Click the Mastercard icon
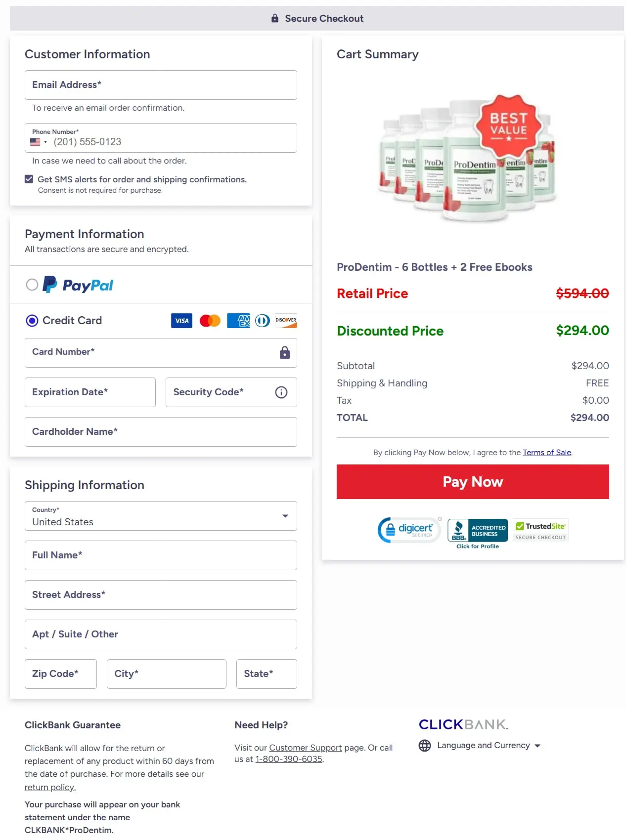Image resolution: width=626 pixels, height=840 pixels. tap(210, 320)
